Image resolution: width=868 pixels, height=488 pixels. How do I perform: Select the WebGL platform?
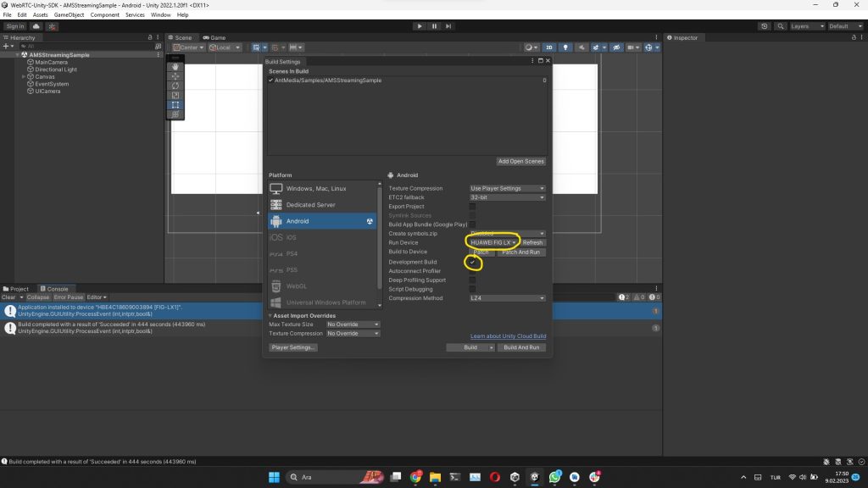[x=322, y=286]
